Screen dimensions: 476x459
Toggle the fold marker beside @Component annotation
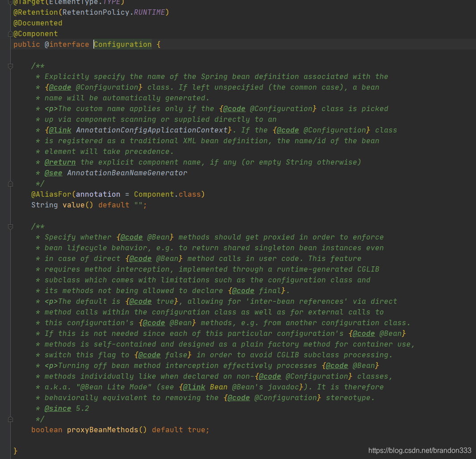[10, 34]
